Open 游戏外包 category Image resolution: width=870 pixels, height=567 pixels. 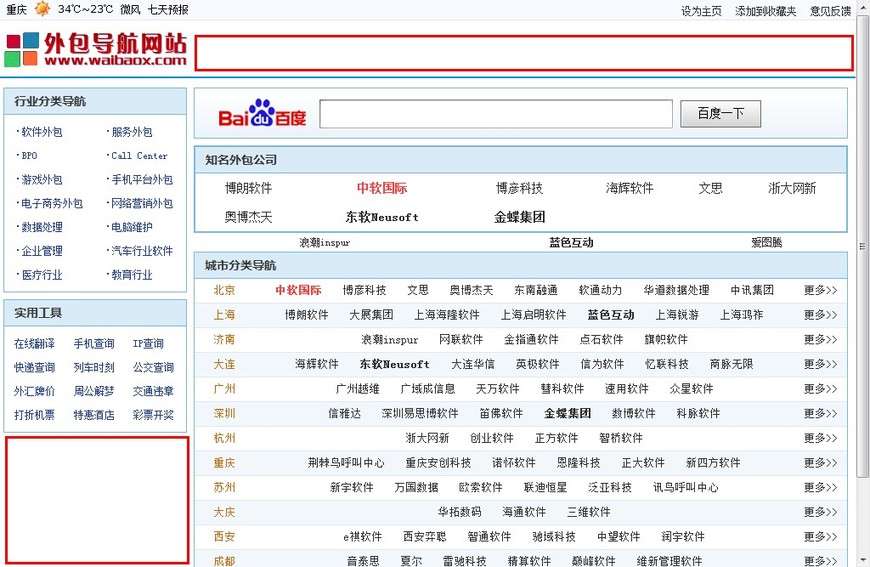42,180
